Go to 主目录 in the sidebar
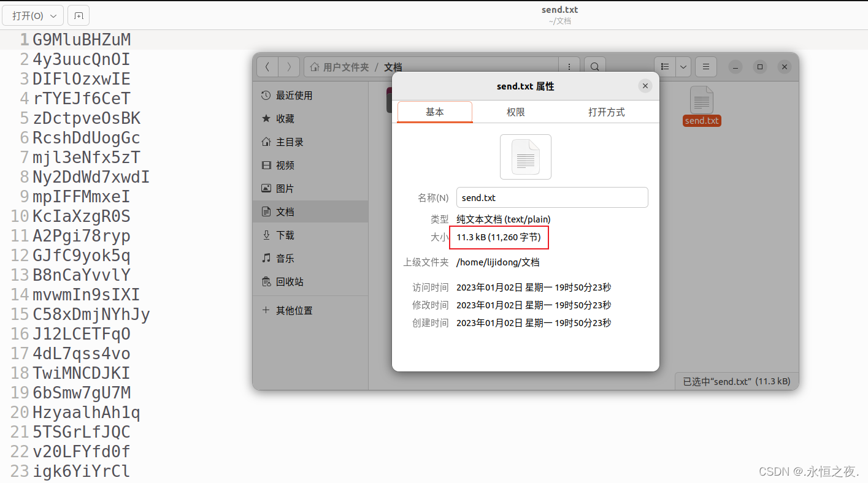868x483 pixels. (310, 142)
